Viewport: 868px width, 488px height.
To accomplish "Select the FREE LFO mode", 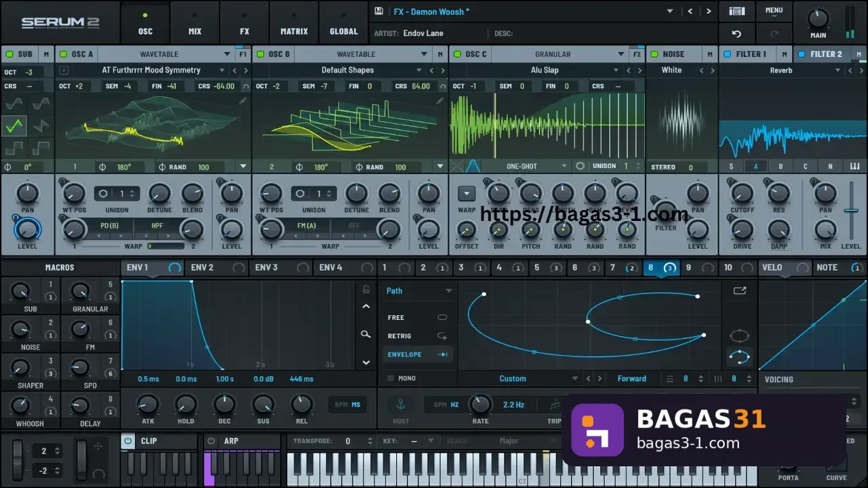I will point(417,317).
